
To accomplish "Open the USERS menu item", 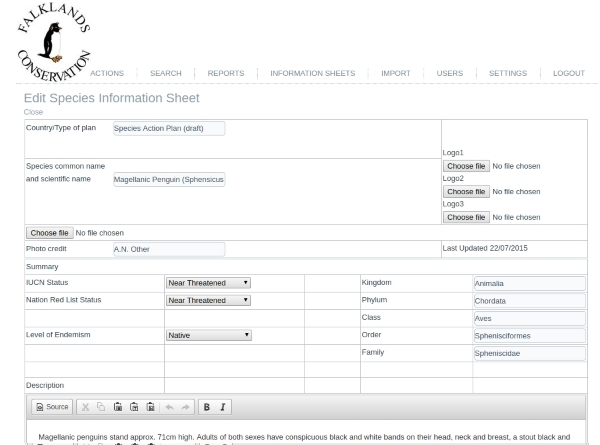I will 450,73.
